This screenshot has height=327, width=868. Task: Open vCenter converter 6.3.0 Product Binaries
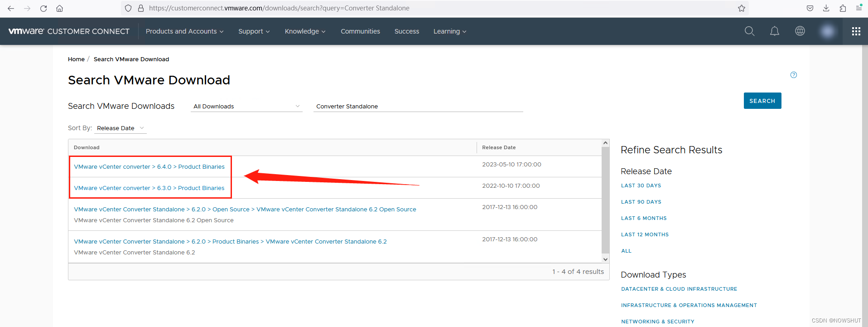click(x=149, y=188)
